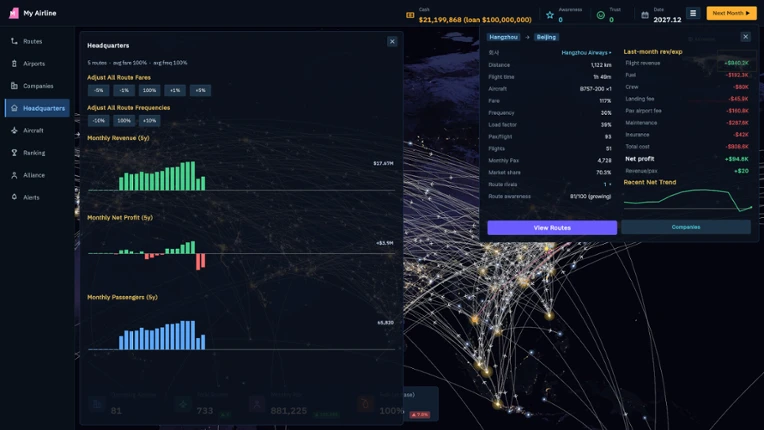
Task: Click the passengers chart label 65,820
Action: coord(385,322)
